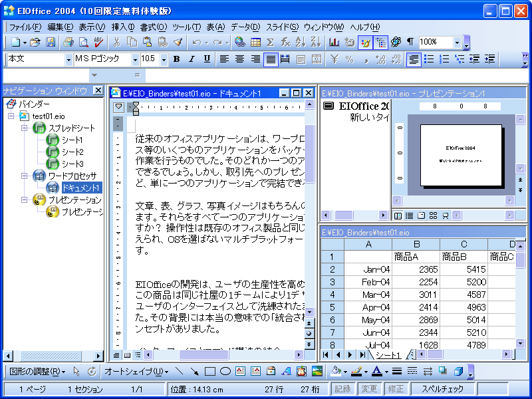Click the 記録 status bar button
This screenshot has height=399, width=532.
click(x=342, y=389)
